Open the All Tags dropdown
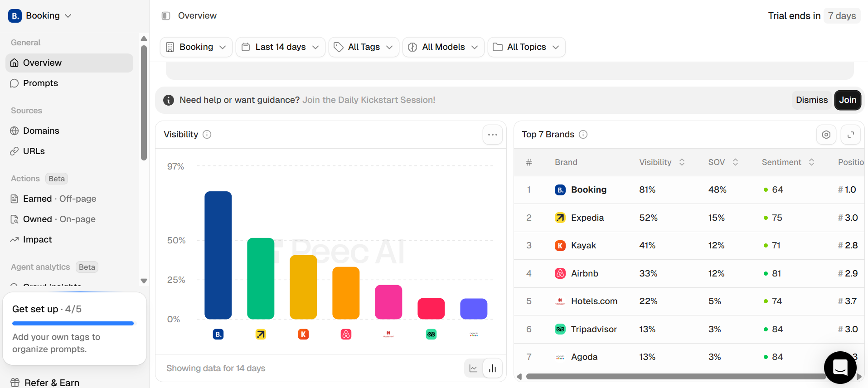This screenshot has width=868, height=388. (x=364, y=47)
